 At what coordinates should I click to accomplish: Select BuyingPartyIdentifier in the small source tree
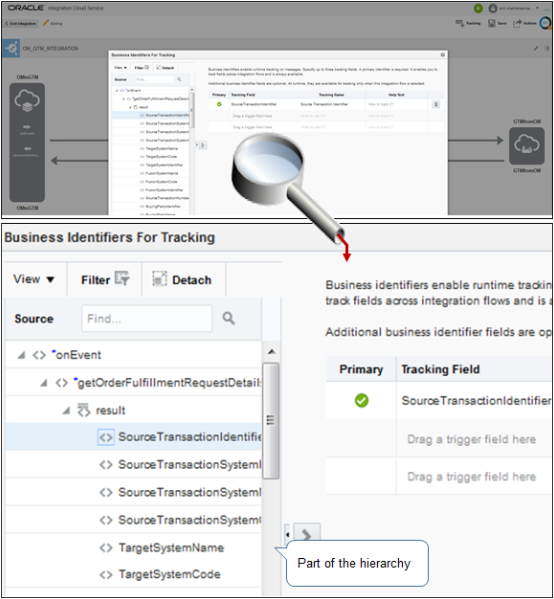[x=163, y=207]
